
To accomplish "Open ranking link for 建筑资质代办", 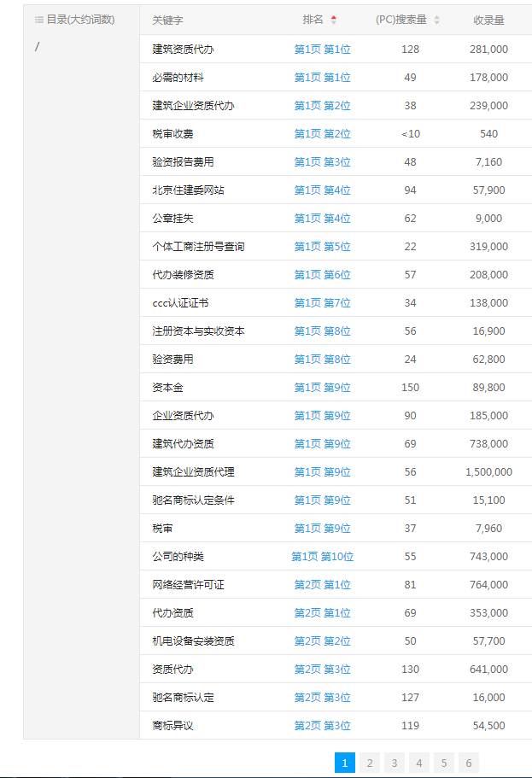I will coord(322,50).
